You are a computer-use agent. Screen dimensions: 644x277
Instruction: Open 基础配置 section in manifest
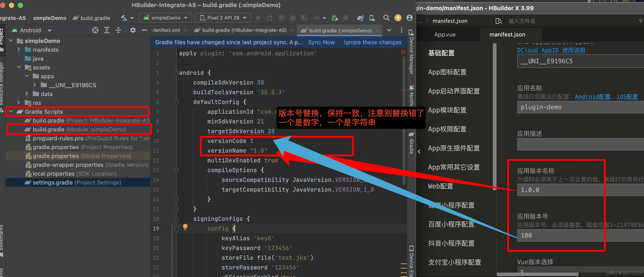click(441, 53)
